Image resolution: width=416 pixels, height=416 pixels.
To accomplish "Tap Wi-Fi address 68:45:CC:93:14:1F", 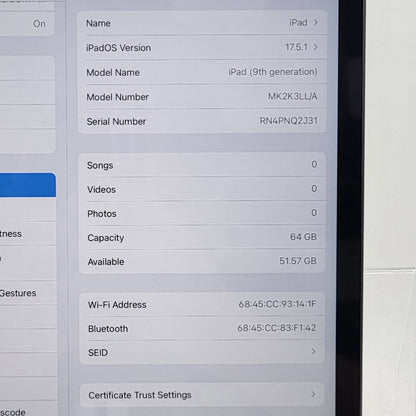I will pos(277,304).
